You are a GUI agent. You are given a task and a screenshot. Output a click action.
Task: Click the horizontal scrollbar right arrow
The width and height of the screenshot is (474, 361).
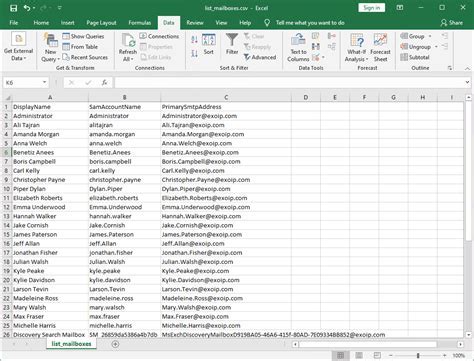461,344
